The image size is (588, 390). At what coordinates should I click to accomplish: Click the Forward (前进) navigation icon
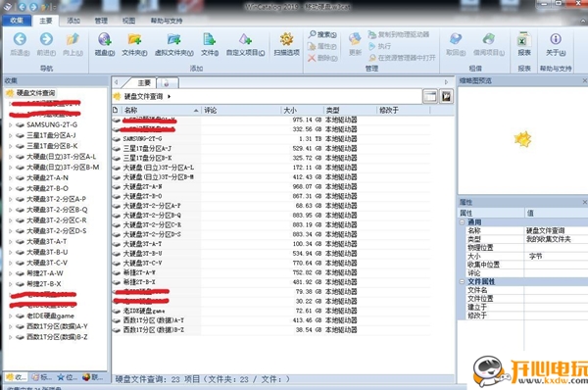(x=46, y=39)
